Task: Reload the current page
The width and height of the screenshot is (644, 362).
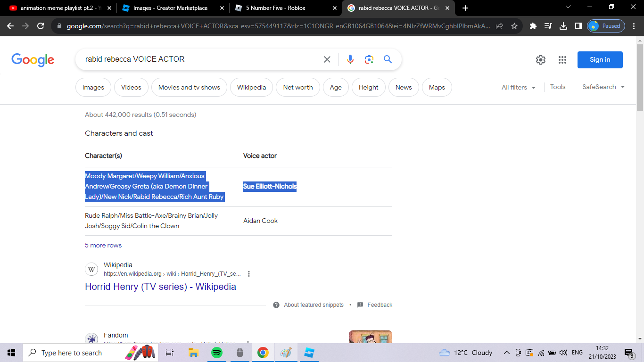Action: pos(41,26)
